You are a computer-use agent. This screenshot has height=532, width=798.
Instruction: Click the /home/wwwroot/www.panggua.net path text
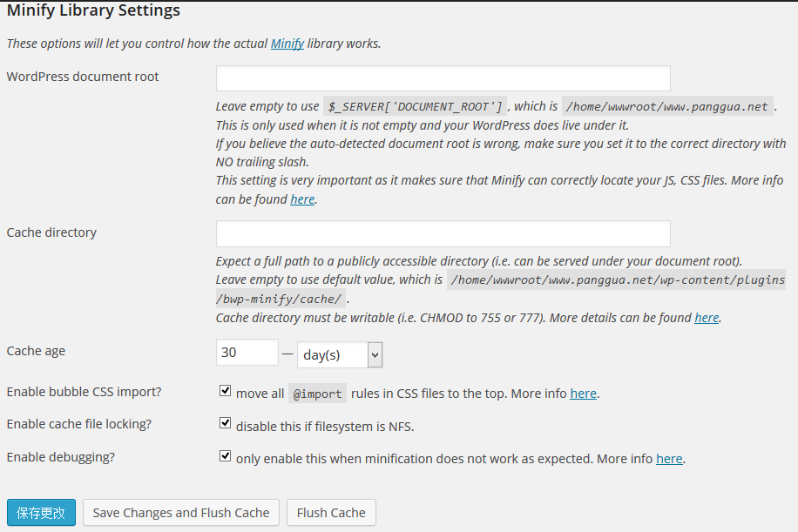667,106
